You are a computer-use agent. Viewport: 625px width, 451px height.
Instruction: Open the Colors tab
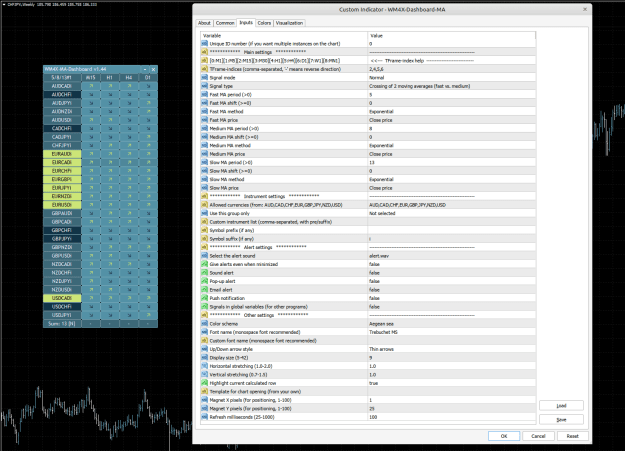(264, 23)
